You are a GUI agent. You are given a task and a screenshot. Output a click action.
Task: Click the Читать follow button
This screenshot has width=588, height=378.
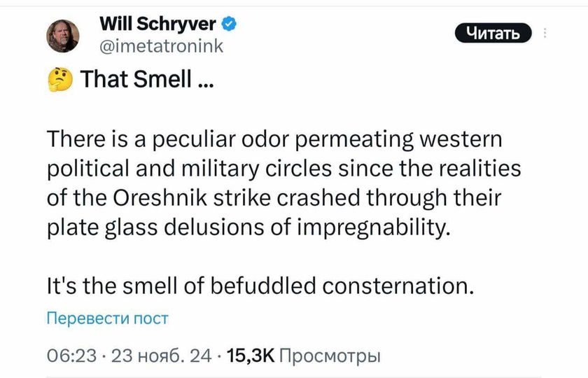click(x=493, y=33)
